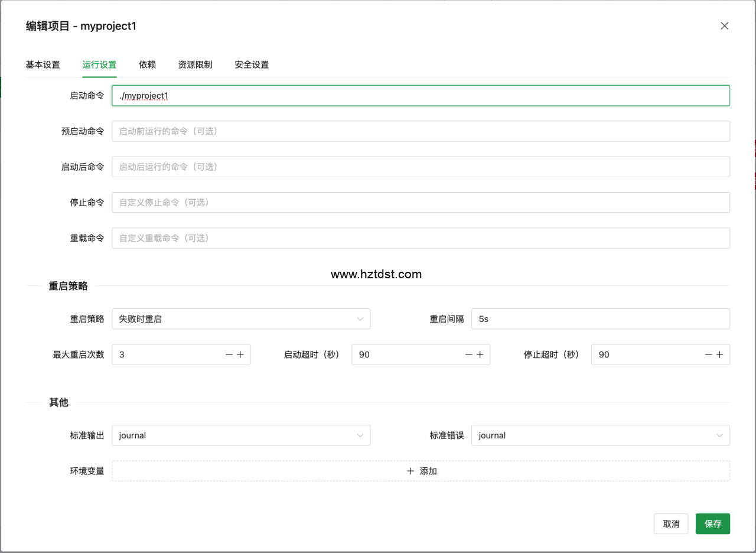Image resolution: width=756 pixels, height=553 pixels.
Task: Click the 重启间隔 field showing 5s
Action: (x=601, y=319)
